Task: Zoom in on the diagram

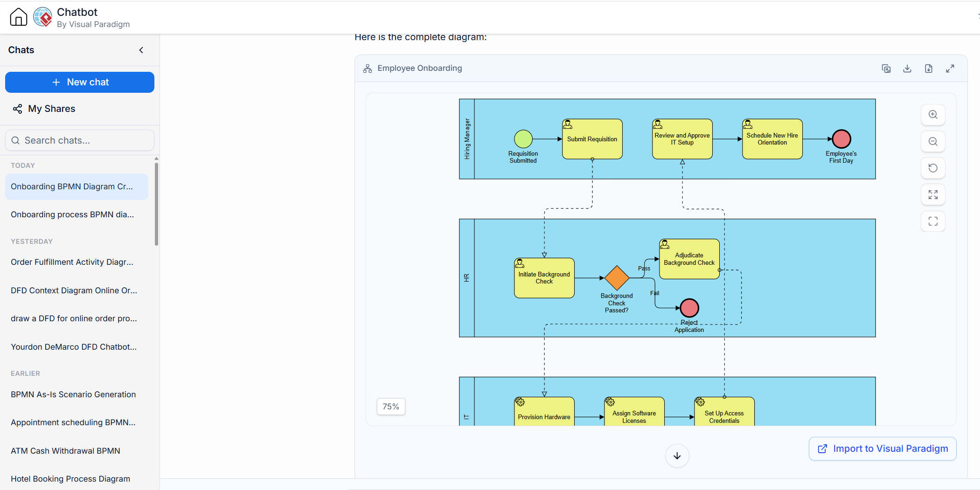Action: [933, 115]
